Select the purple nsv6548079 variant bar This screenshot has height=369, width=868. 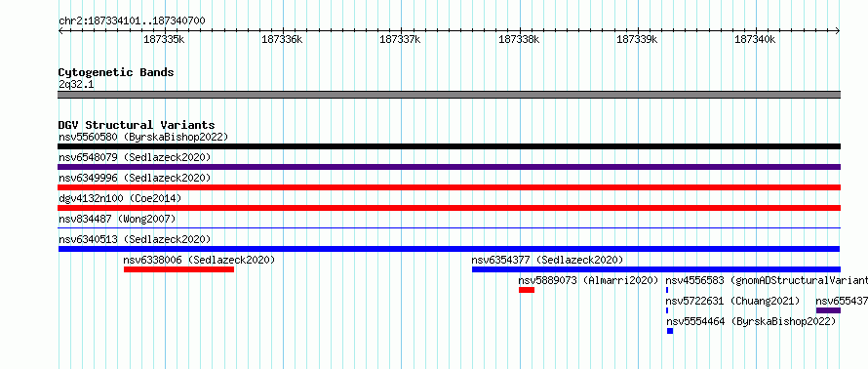[x=449, y=167]
